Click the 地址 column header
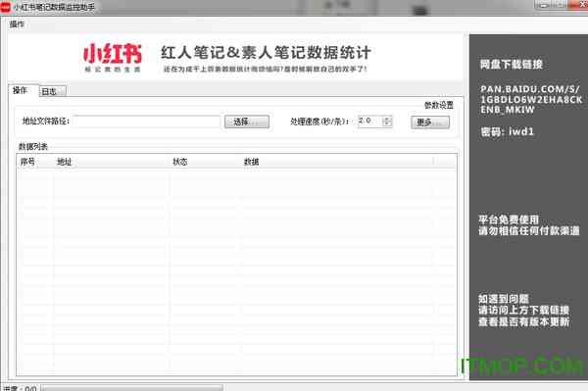 coord(111,162)
